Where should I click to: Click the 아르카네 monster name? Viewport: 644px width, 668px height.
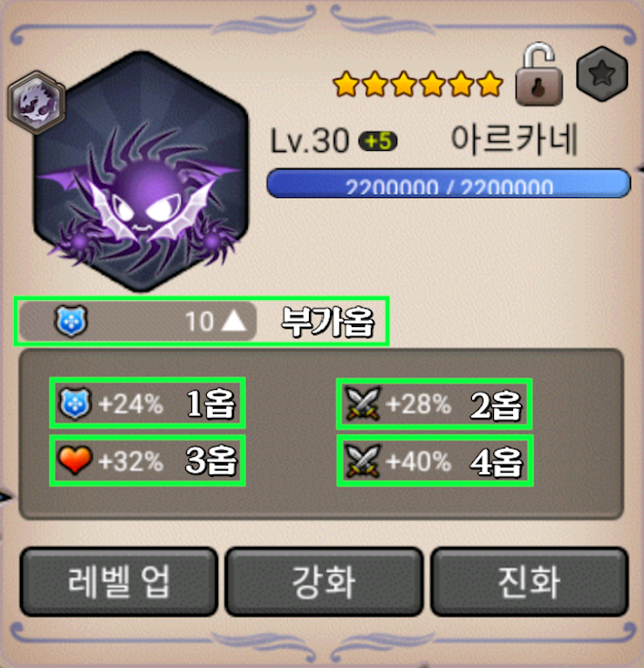tap(514, 140)
